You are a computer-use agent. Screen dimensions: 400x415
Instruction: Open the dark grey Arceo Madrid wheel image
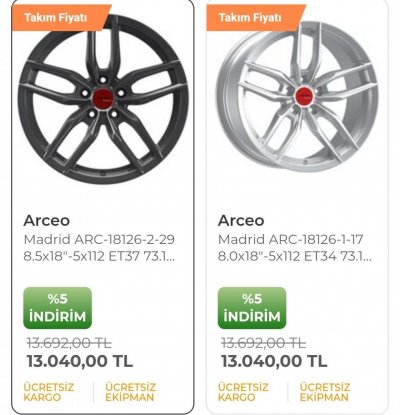click(x=103, y=100)
